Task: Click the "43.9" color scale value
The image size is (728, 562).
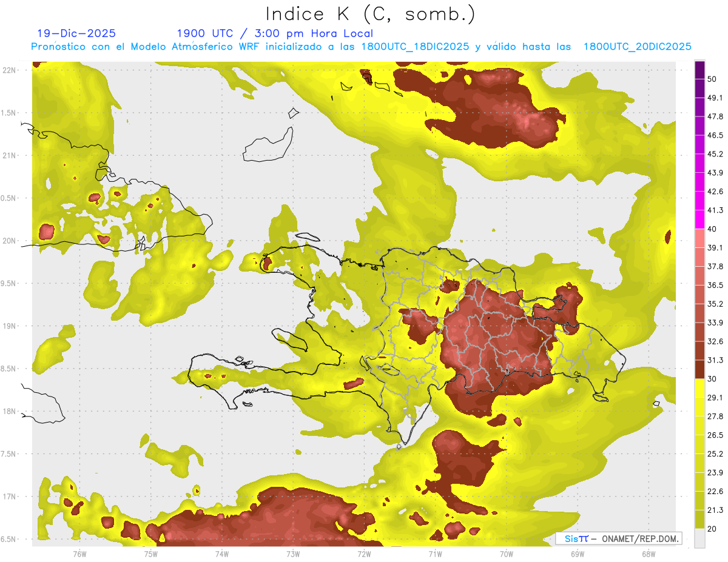Action: pyautogui.click(x=715, y=173)
